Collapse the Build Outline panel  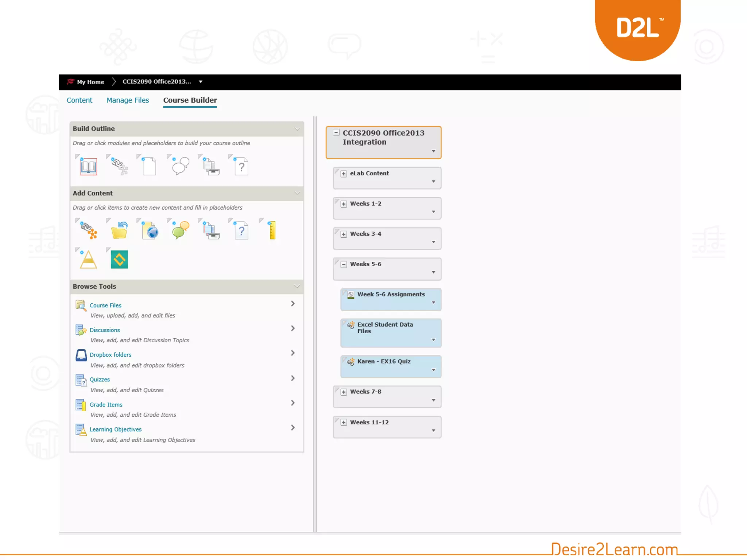click(297, 129)
